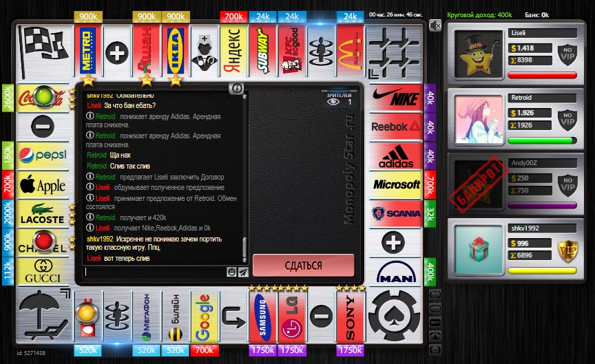Click the Microsoft property tile
The height and width of the screenshot is (364, 595).
click(x=396, y=184)
